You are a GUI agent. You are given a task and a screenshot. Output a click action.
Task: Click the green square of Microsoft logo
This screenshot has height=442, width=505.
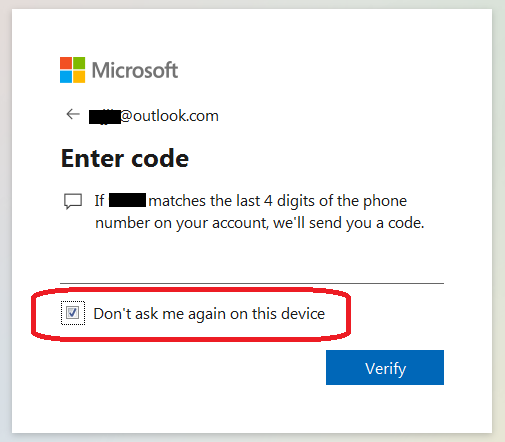point(79,63)
